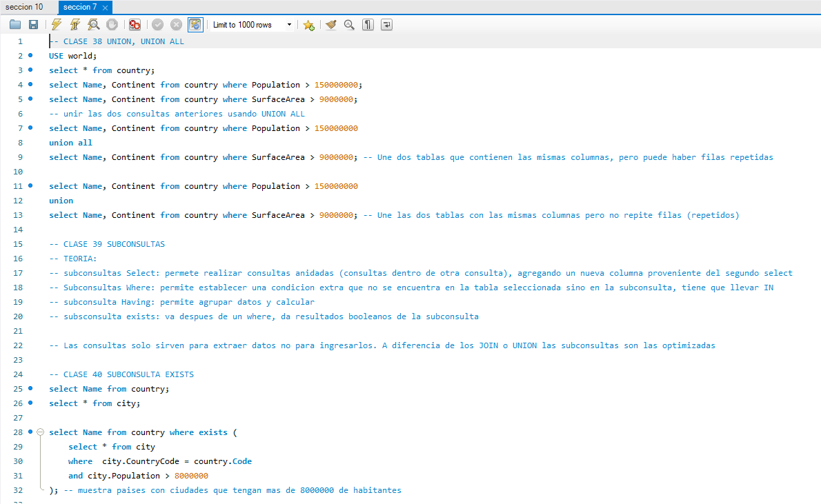Beautify the query with broom icon
Screen dimensions: 821x504
(x=331, y=25)
